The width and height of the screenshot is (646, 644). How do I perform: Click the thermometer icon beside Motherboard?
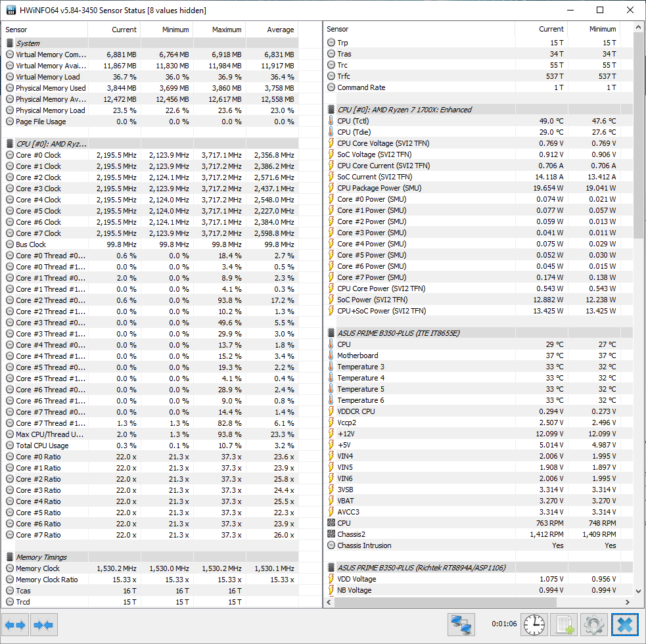click(x=331, y=355)
